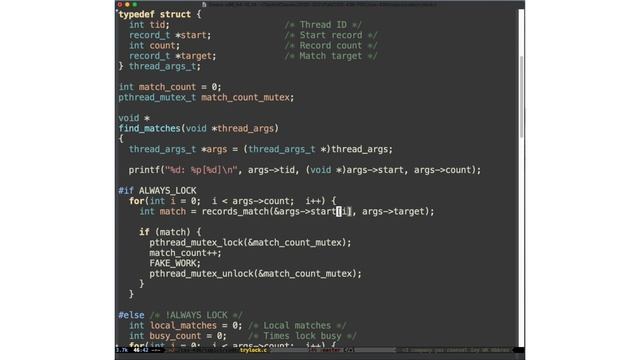Click the '/* !ALWAYS LOCK */' comment

point(196,315)
